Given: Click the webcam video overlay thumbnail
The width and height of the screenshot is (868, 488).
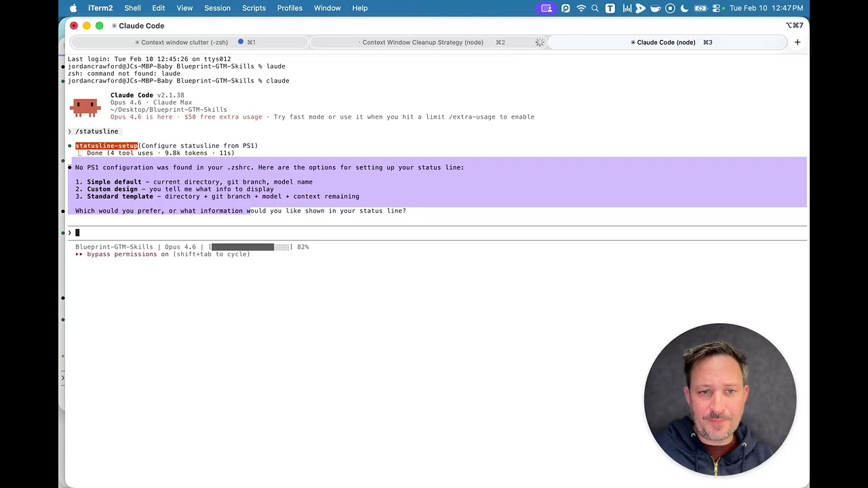Looking at the screenshot, I should click(x=719, y=399).
